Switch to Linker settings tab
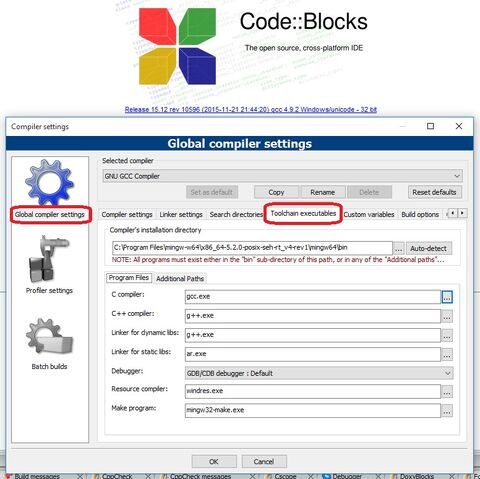The height and width of the screenshot is (479, 480). point(181,215)
